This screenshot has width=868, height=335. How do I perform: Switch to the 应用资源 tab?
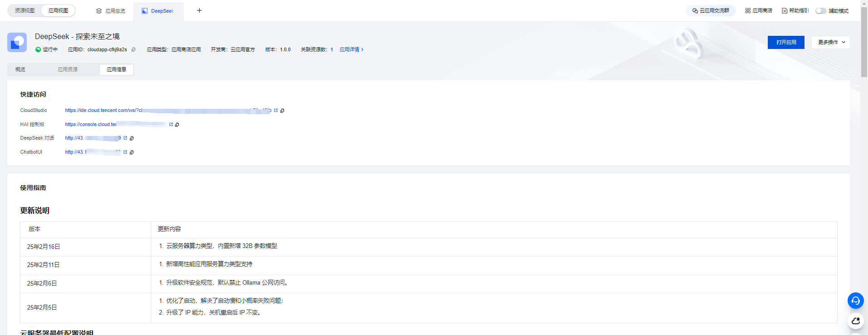coord(68,69)
